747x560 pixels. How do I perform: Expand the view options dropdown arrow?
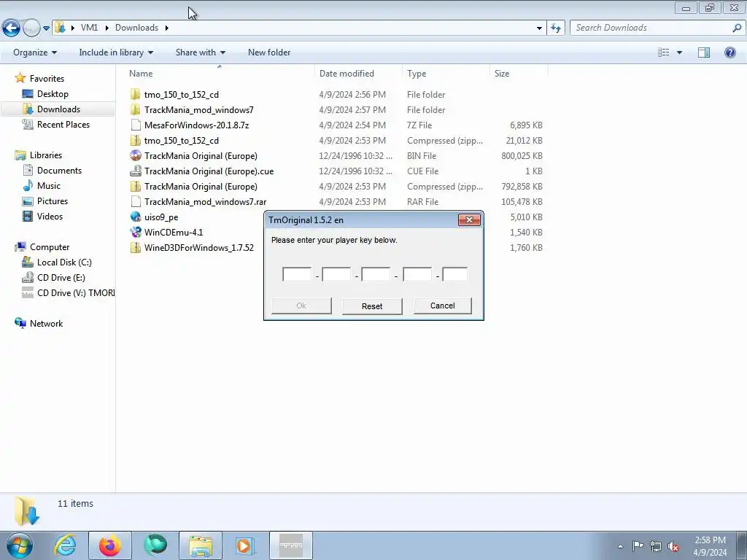click(679, 52)
